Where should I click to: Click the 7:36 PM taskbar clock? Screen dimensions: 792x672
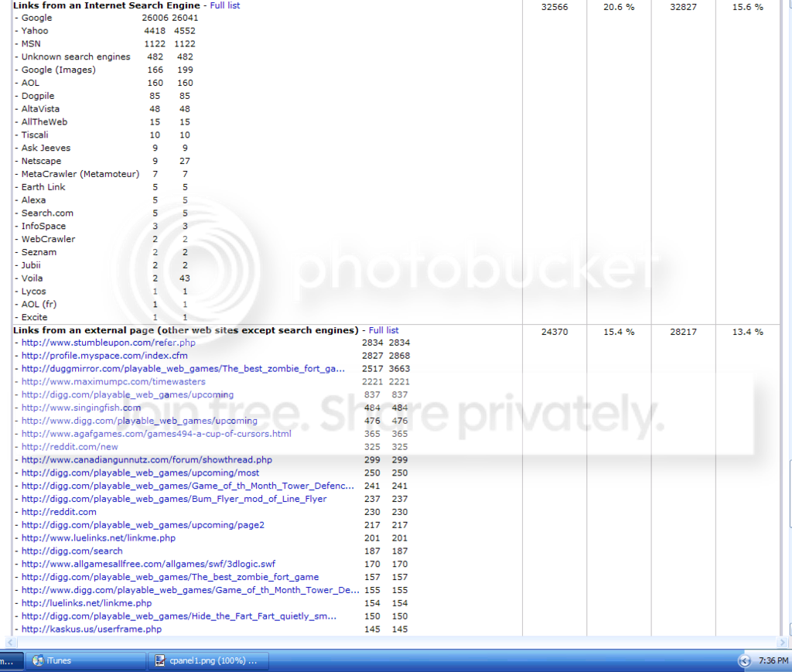773,661
